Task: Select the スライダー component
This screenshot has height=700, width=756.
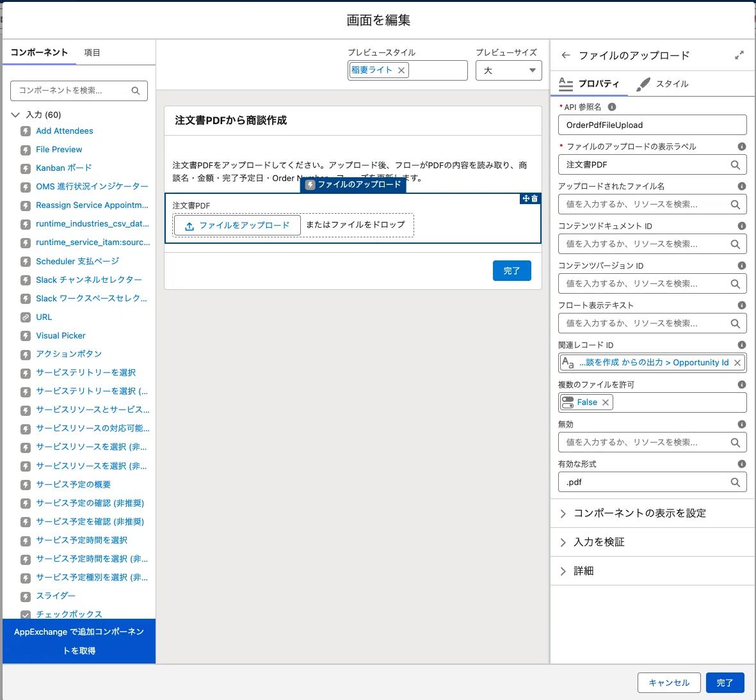Action: tap(56, 596)
